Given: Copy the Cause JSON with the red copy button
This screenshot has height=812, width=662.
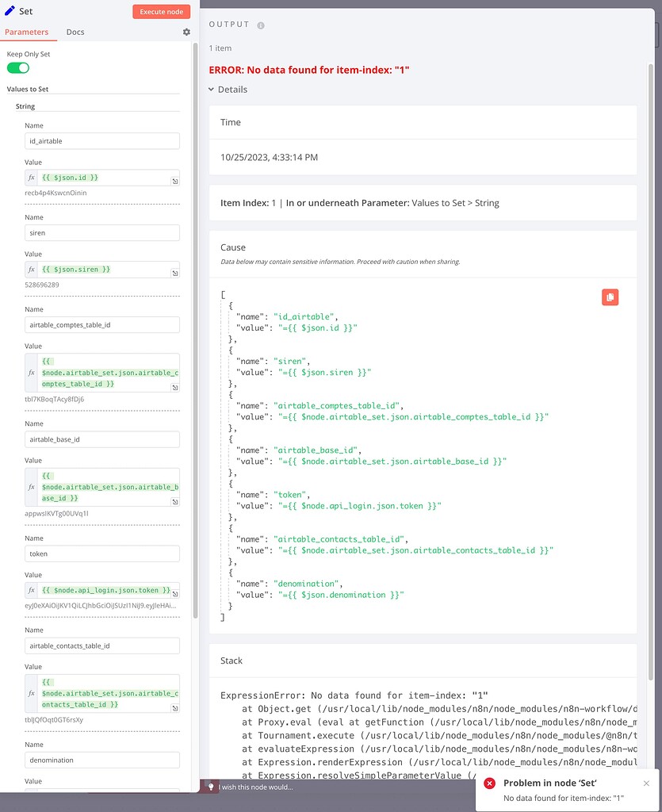Looking at the screenshot, I should tap(610, 297).
